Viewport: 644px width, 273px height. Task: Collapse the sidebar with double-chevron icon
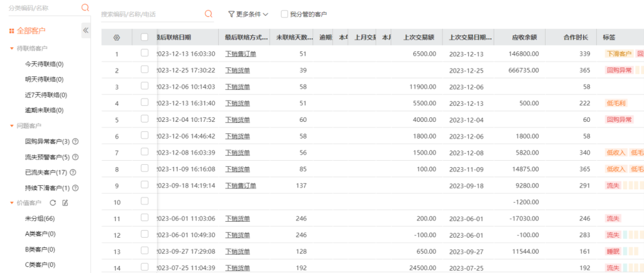coord(86,30)
